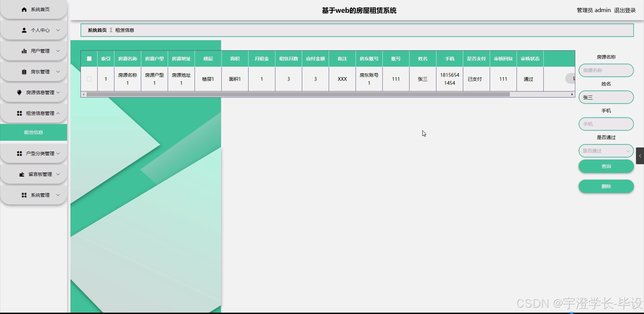Viewport: 644px width, 314px height.
Task: Click the table scrollbar right arrow
Action: pos(572,95)
